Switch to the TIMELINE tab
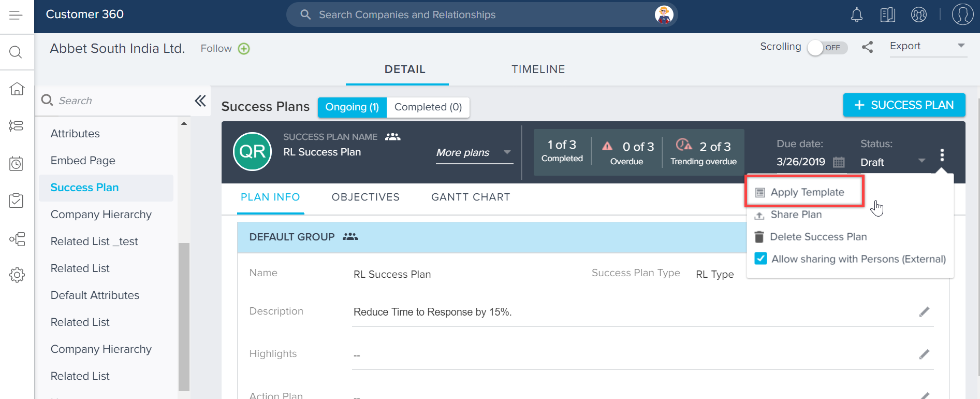 (538, 69)
